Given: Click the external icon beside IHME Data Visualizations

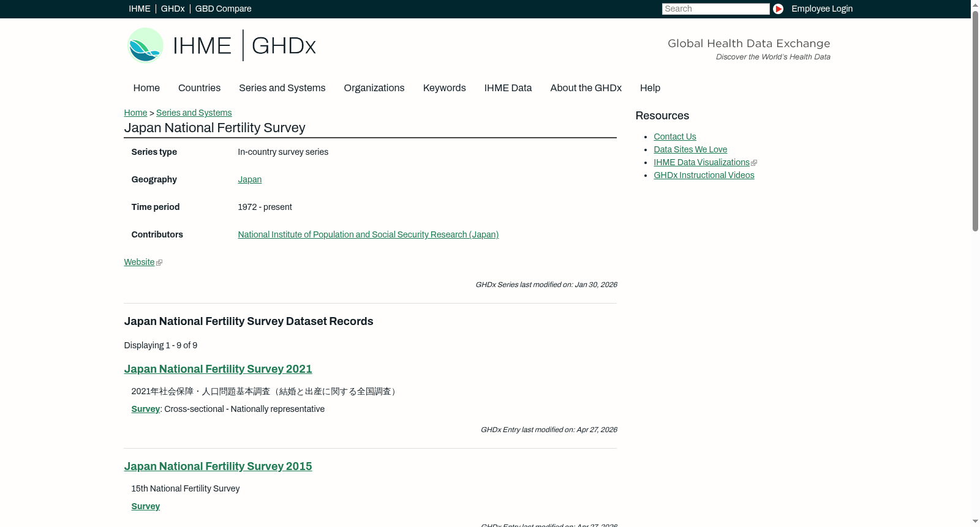Looking at the screenshot, I should click(x=754, y=163).
